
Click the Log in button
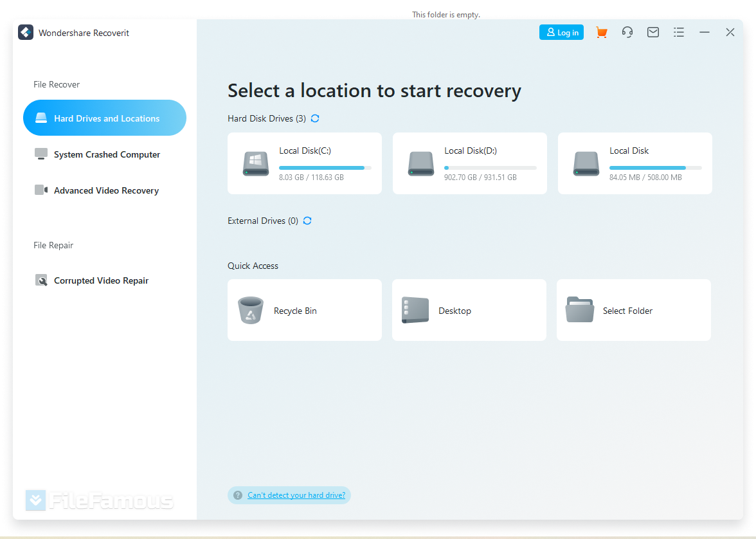pos(561,32)
